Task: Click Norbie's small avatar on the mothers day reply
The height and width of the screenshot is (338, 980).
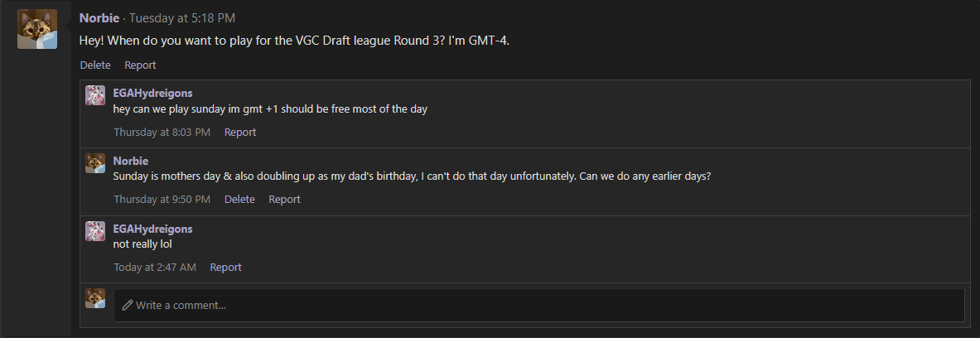Action: [x=95, y=163]
